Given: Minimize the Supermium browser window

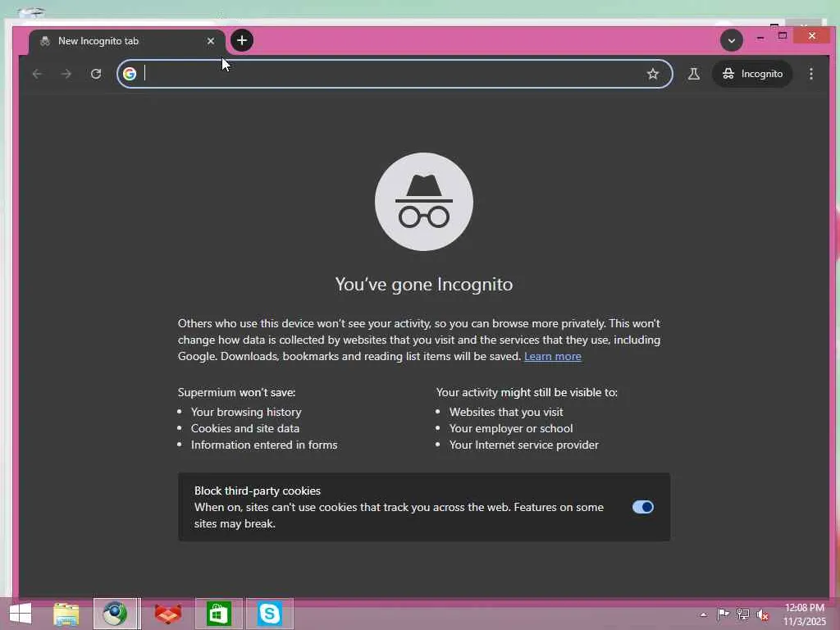Looking at the screenshot, I should pyautogui.click(x=760, y=36).
